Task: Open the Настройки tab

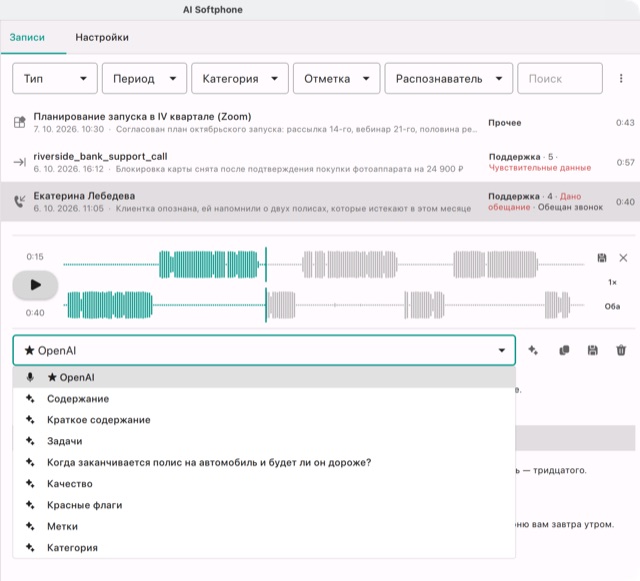Action: point(102,37)
